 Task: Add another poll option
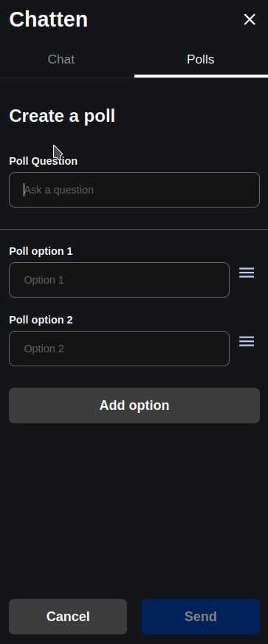(x=134, y=405)
